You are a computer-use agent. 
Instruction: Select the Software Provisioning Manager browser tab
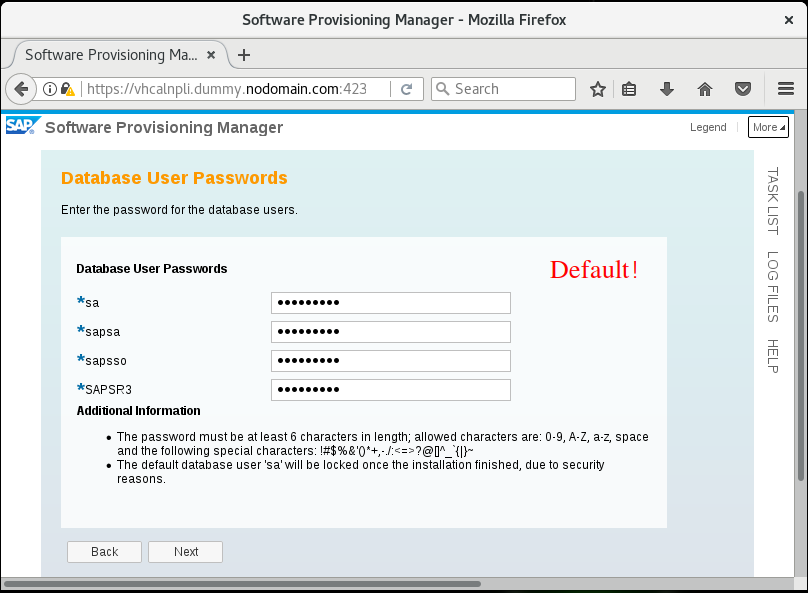[x=120, y=55]
